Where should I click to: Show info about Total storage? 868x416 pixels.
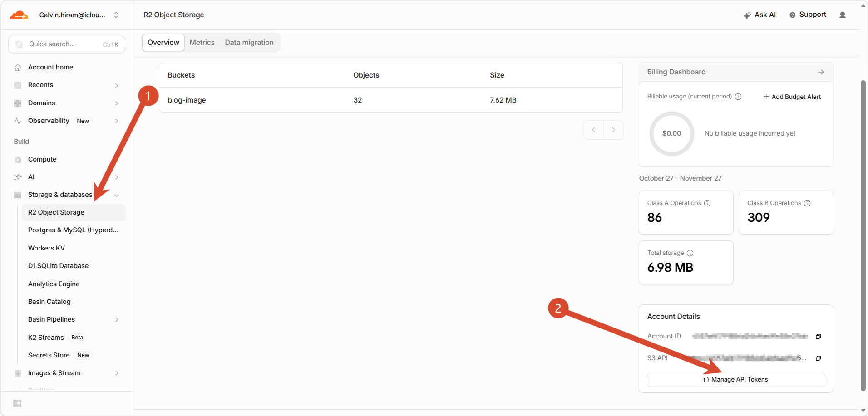click(690, 253)
